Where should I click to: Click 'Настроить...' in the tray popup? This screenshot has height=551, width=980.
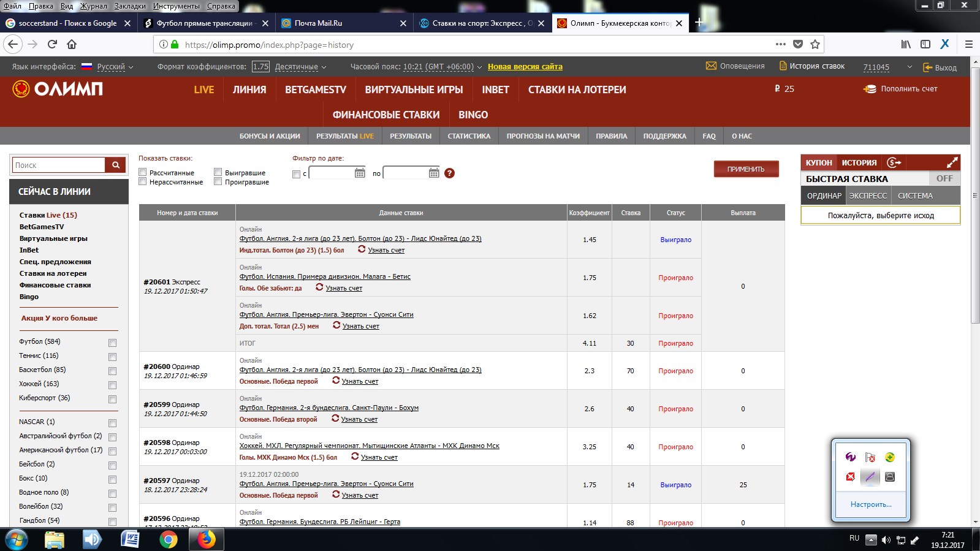871,504
